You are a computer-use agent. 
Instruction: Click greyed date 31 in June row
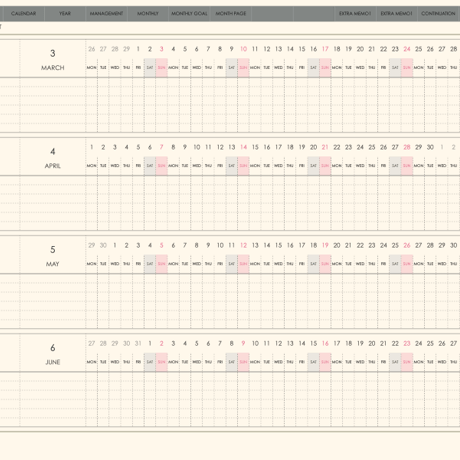[138, 343]
